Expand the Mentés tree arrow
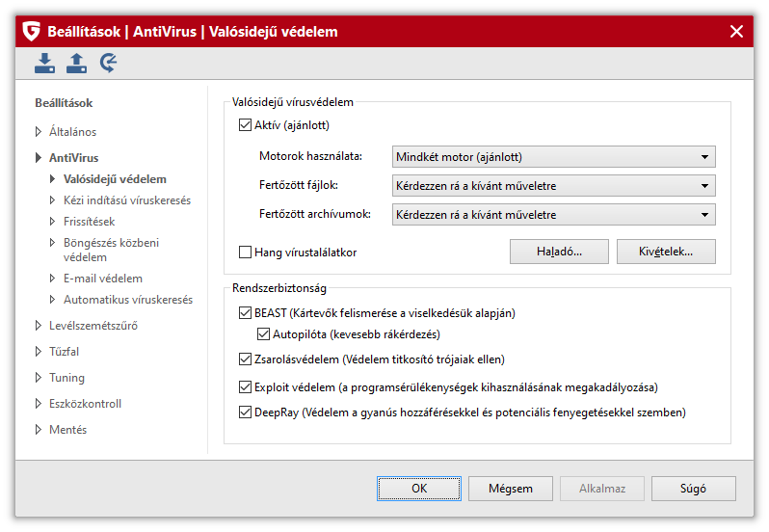Image resolution: width=769 pixels, height=532 pixels. (39, 429)
